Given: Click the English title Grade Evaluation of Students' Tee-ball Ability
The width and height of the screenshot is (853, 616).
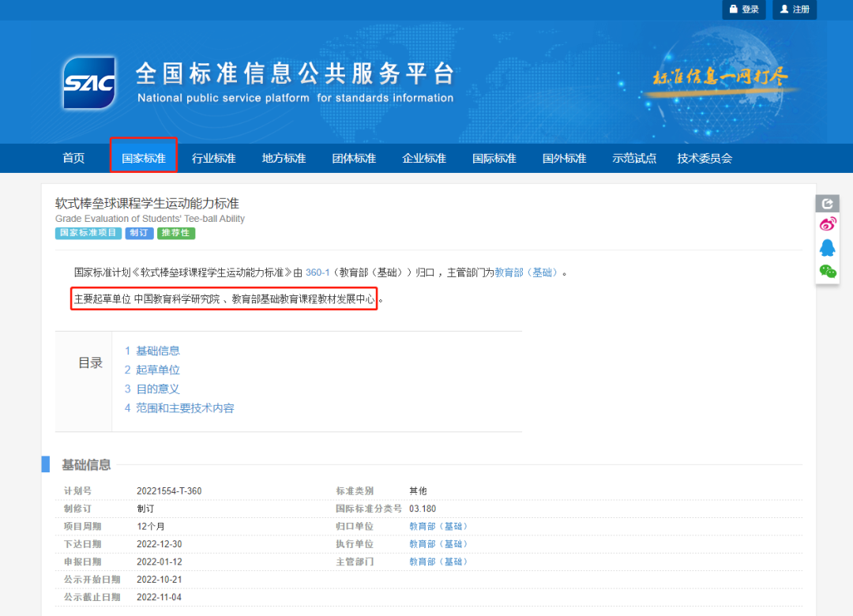Looking at the screenshot, I should tap(149, 219).
